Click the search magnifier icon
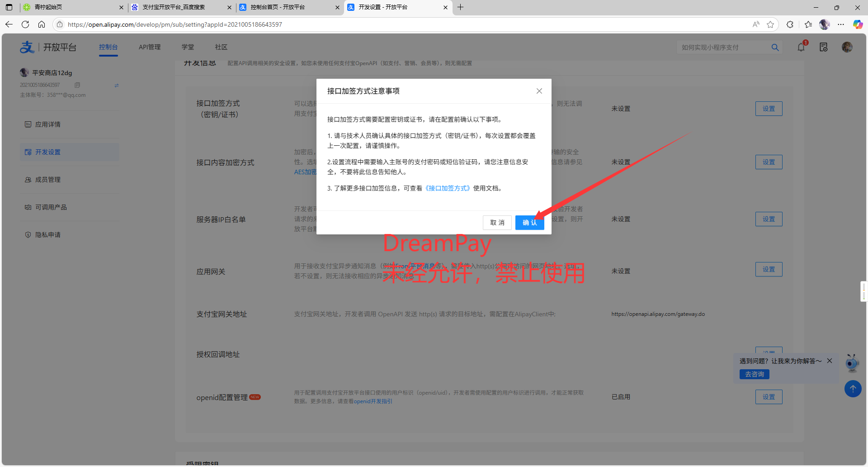Image resolution: width=868 pixels, height=467 pixels. [x=775, y=48]
